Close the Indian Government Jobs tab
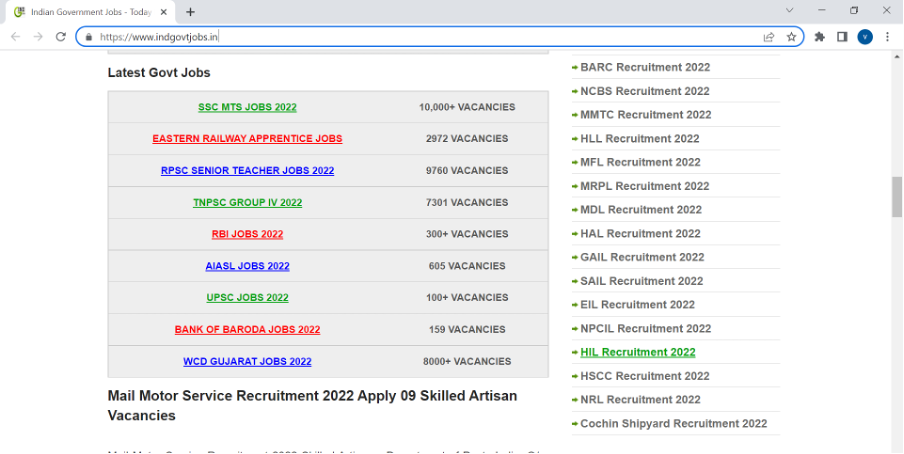 click(164, 11)
